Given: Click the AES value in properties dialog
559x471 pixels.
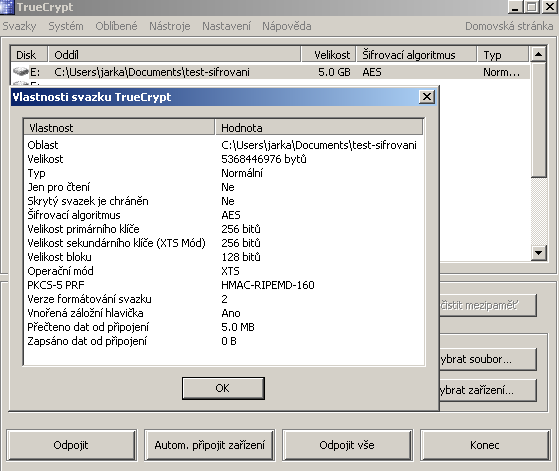Looking at the screenshot, I should pyautogui.click(x=231, y=215).
